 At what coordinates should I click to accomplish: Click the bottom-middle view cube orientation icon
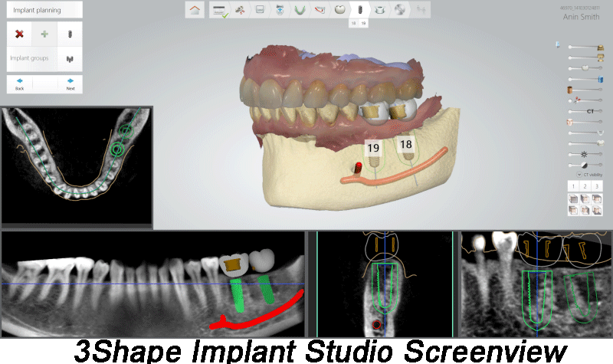point(585,210)
